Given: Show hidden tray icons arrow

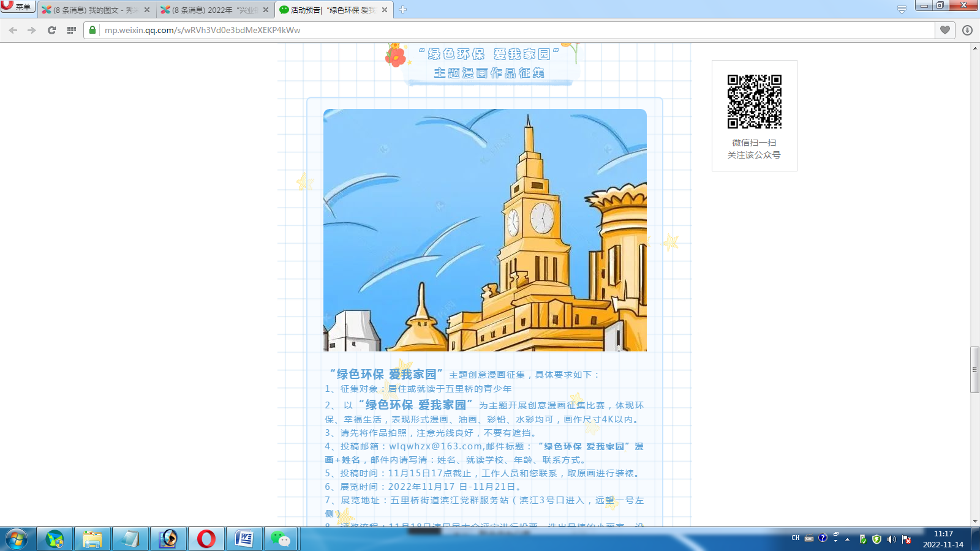Looking at the screenshot, I should [847, 539].
